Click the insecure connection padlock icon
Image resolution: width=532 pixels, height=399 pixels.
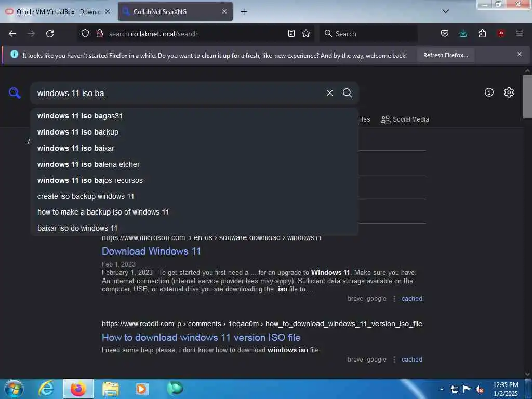tap(99, 33)
